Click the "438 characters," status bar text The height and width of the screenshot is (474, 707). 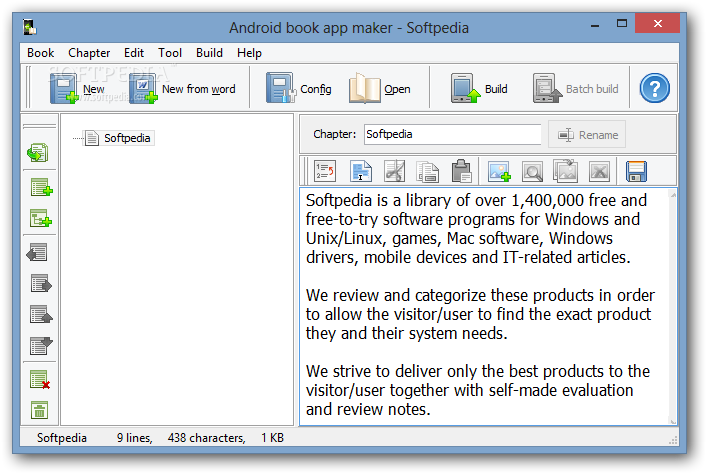click(x=207, y=438)
